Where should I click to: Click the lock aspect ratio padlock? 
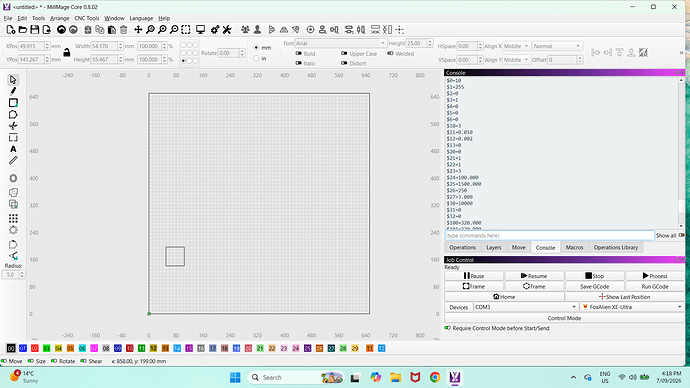coord(66,52)
